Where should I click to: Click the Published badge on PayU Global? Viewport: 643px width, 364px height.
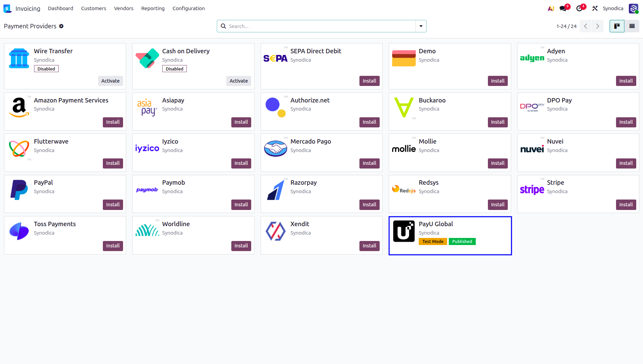coord(462,241)
